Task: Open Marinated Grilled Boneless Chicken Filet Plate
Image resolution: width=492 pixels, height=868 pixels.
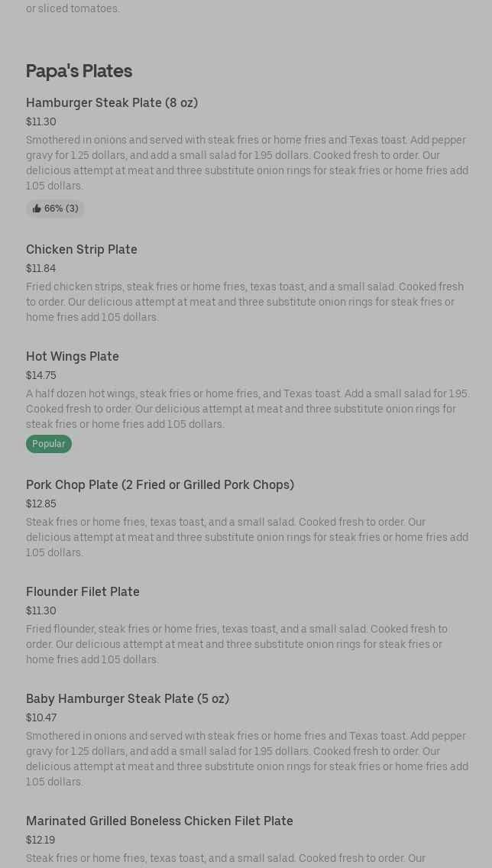Action: 160,821
